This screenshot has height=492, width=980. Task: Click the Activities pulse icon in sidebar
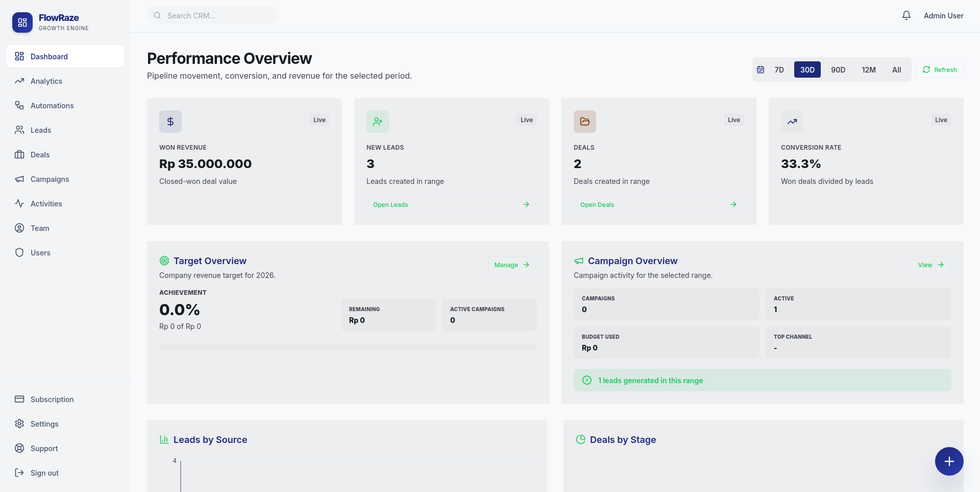[19, 203]
